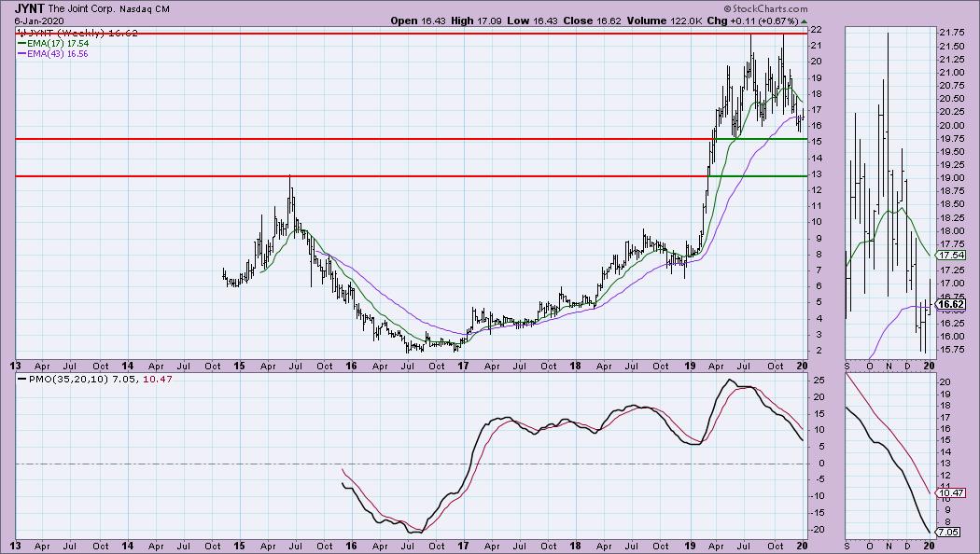Select the company name The Joint Corp.
Viewport: 980px width, 554px height.
[80, 9]
